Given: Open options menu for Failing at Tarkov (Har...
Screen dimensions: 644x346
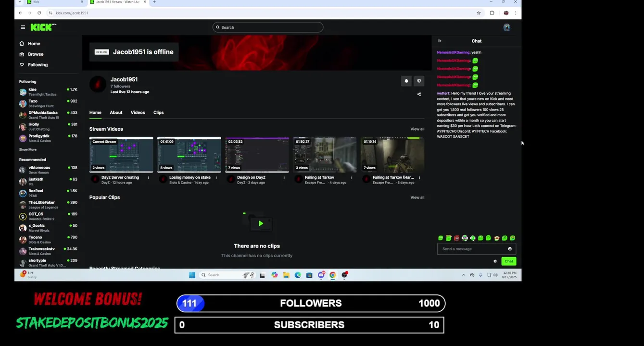Looking at the screenshot, I should [x=419, y=178].
